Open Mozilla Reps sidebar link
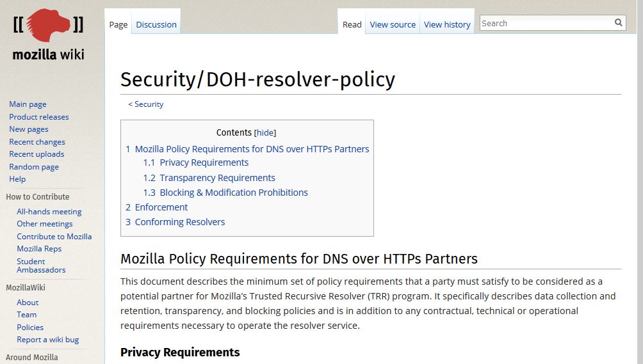This screenshot has height=364, width=643. [x=39, y=249]
